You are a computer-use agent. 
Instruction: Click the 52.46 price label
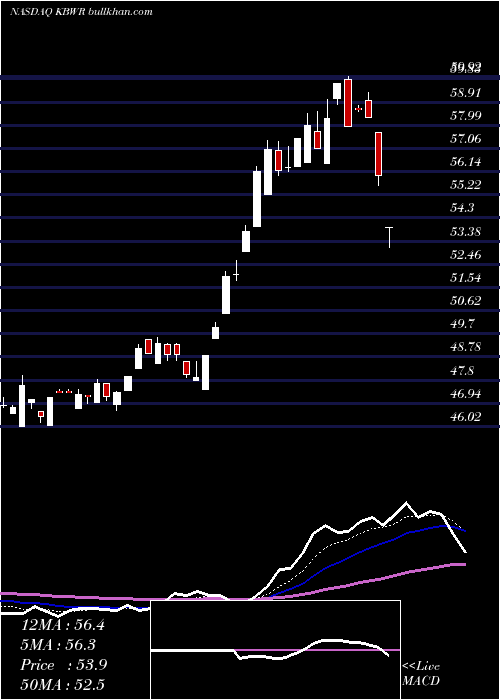coord(466,255)
